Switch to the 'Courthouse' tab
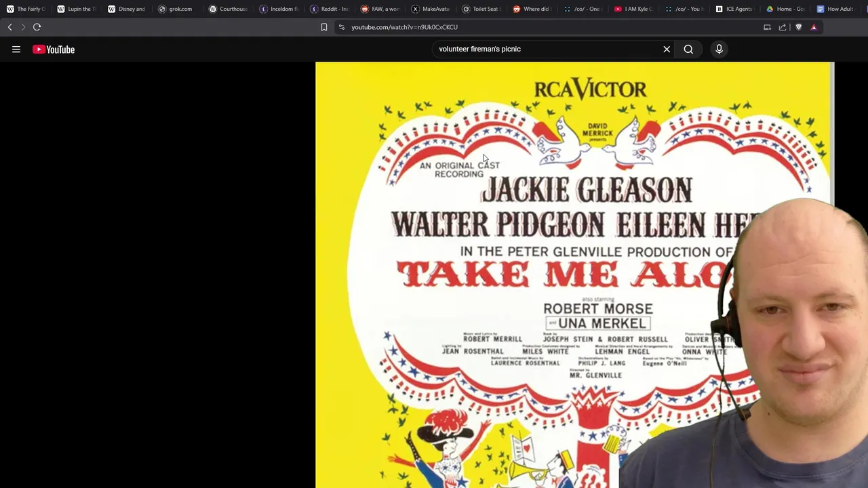The height and width of the screenshot is (488, 868). [228, 9]
